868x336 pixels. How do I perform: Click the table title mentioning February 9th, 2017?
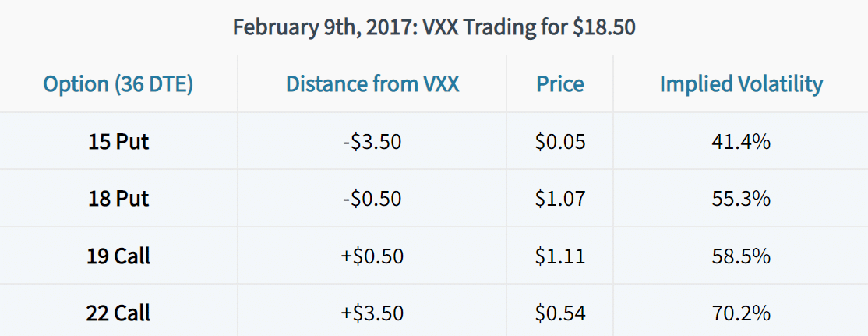(434, 27)
